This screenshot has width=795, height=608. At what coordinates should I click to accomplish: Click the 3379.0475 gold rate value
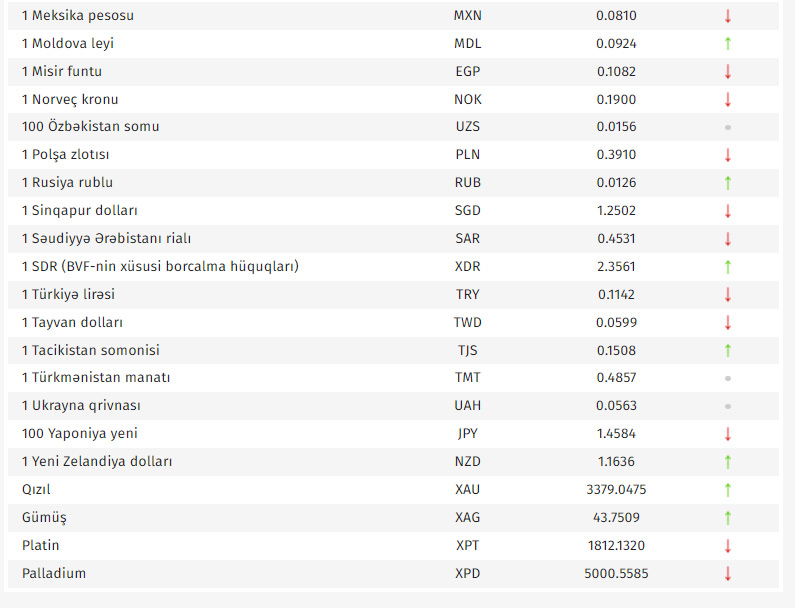pyautogui.click(x=614, y=490)
